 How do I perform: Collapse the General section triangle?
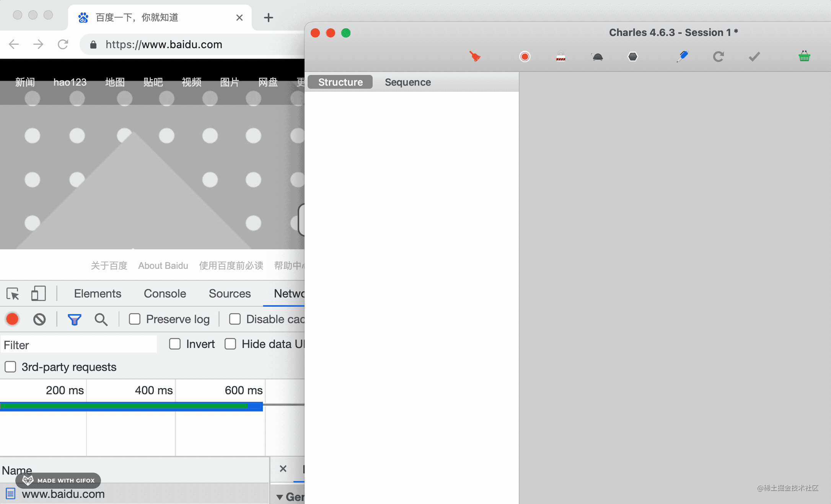coord(280,497)
